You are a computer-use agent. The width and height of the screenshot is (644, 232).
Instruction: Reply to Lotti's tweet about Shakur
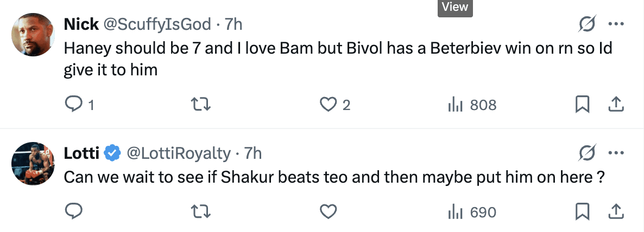click(x=73, y=212)
